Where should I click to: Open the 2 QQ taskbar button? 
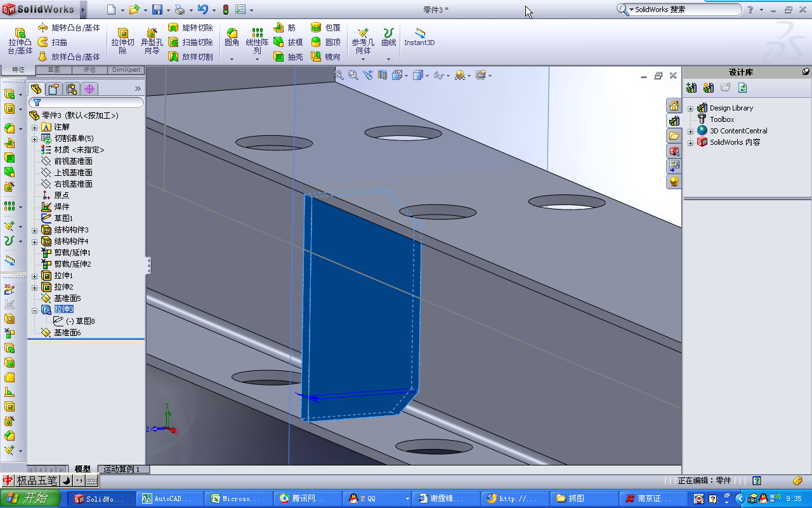pyautogui.click(x=378, y=499)
